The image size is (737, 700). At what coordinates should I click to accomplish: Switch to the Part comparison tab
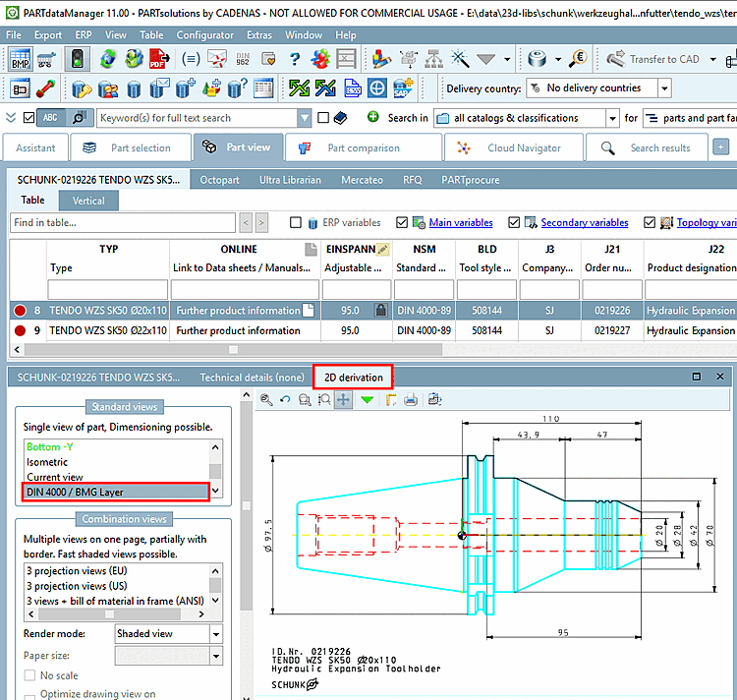pyautogui.click(x=362, y=147)
